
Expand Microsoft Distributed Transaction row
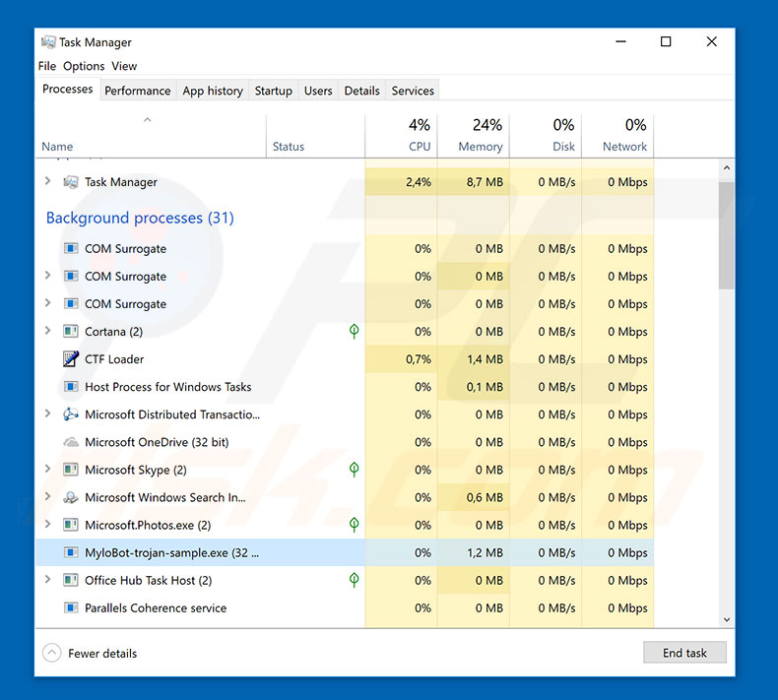click(47, 413)
